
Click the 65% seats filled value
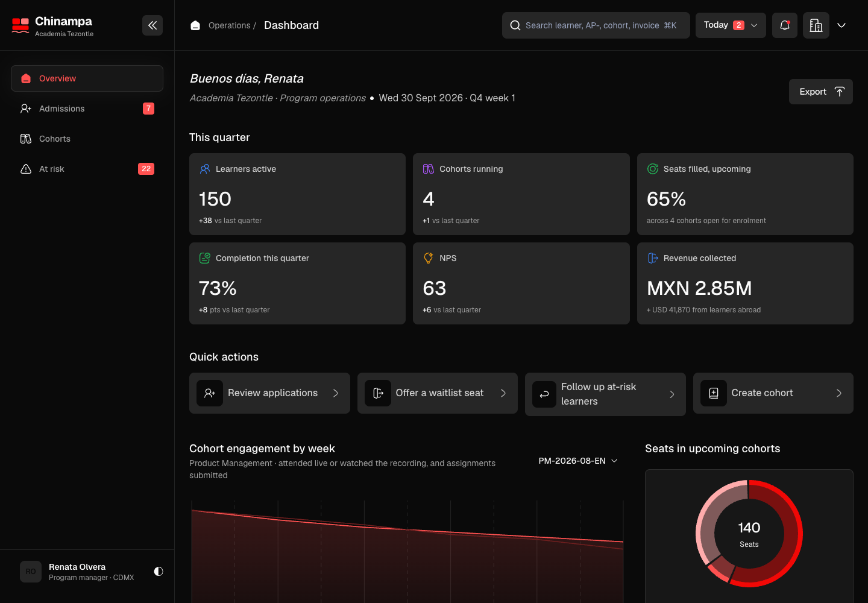point(666,199)
